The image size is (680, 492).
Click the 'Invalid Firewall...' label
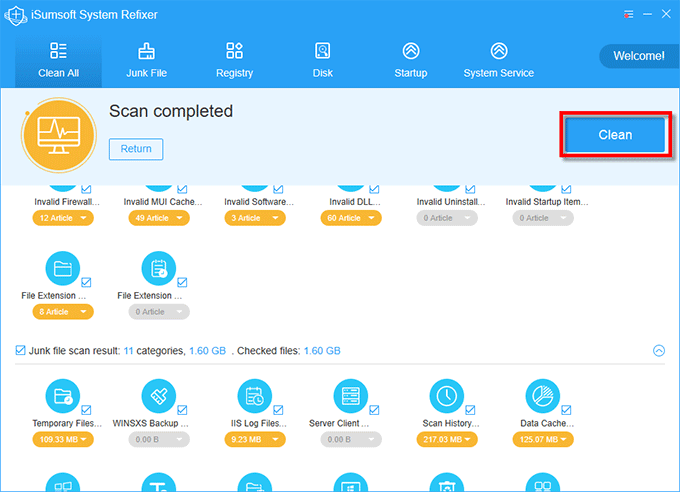(x=67, y=202)
